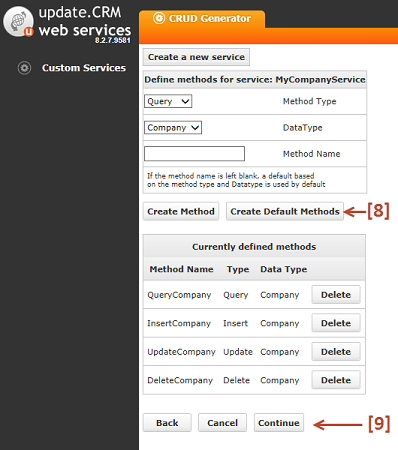This screenshot has height=450, width=398.
Task: Click the Custom Services gear icon
Action: point(24,68)
